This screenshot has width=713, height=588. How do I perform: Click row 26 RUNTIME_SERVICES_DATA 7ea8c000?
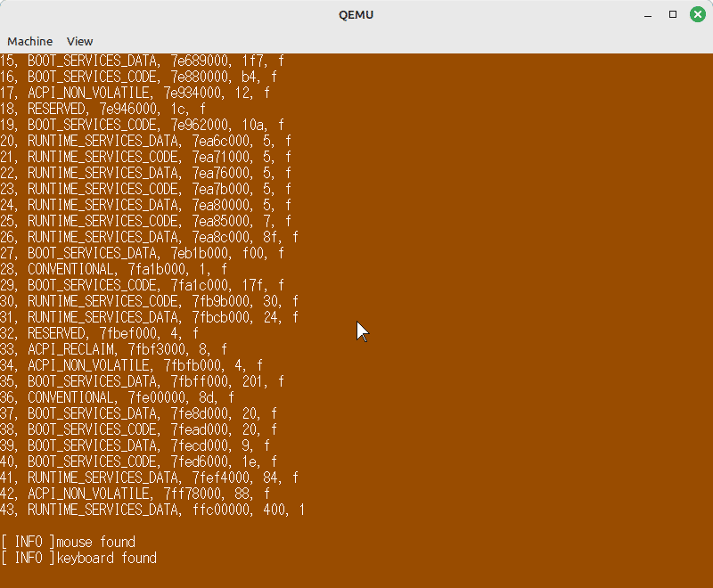click(149, 237)
